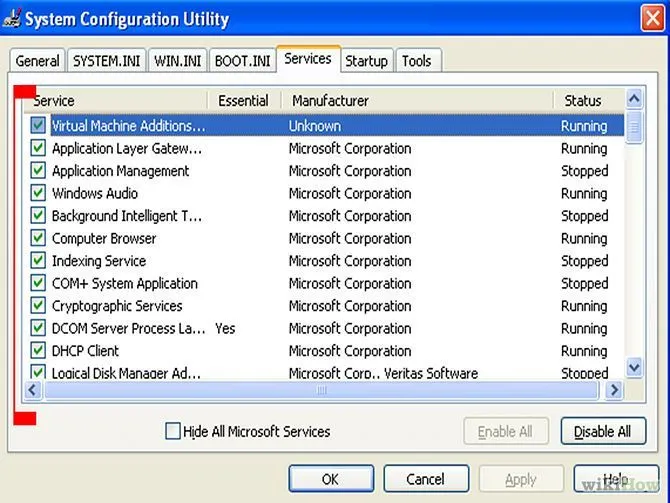Click the Disable All button
The image size is (670, 503).
click(603, 431)
